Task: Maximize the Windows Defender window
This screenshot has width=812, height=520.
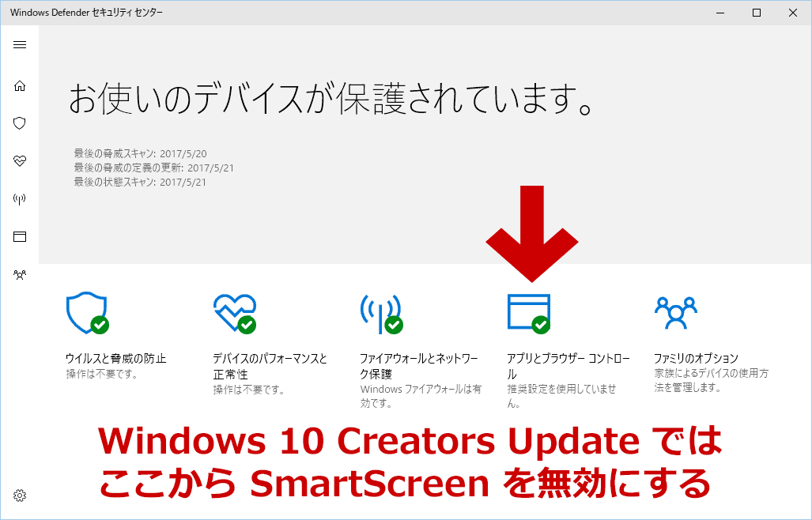Action: (757, 13)
